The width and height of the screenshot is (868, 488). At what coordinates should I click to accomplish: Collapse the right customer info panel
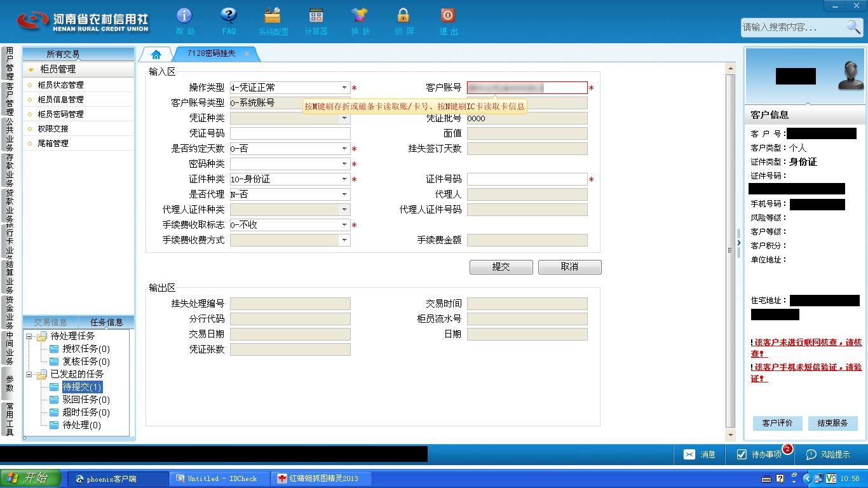click(x=739, y=243)
